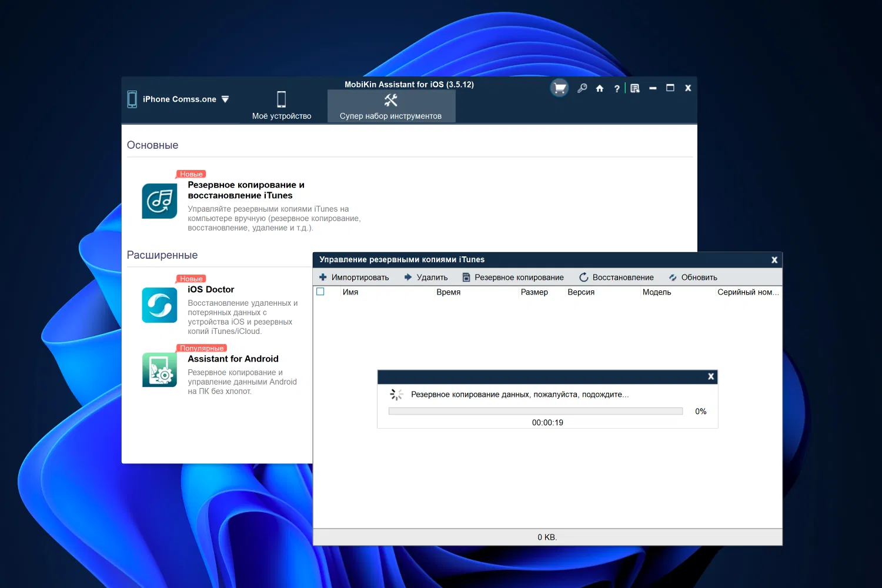This screenshot has height=588, width=882.
Task: Close the Управление резервными копиями iTunes dialog
Action: click(x=774, y=260)
